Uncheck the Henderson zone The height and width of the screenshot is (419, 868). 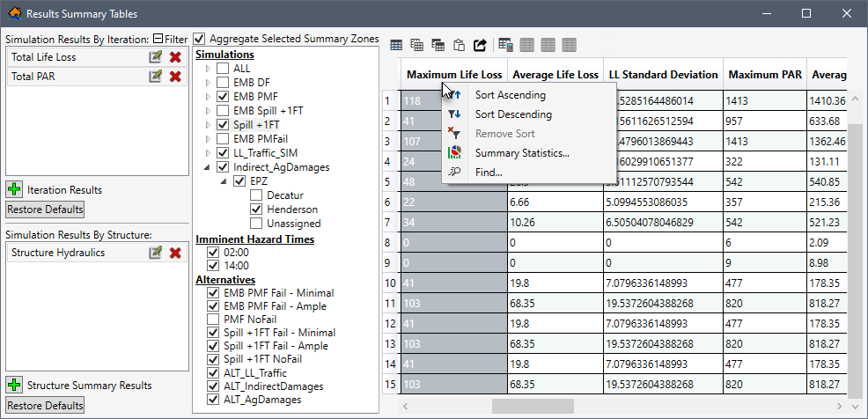[x=256, y=209]
